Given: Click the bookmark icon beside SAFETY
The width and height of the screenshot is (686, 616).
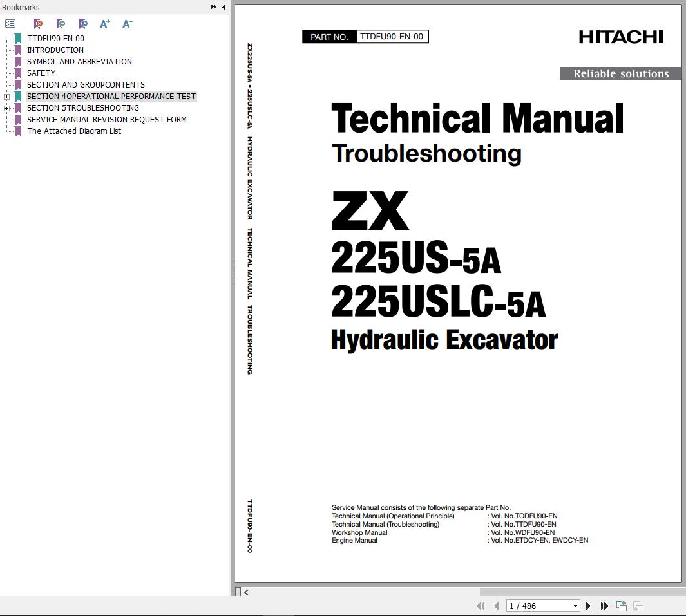Looking at the screenshot, I should (18, 73).
